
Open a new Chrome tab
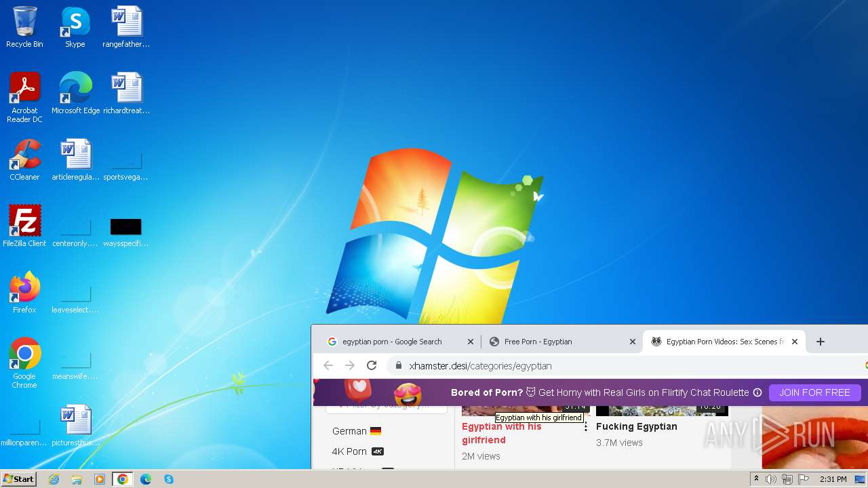(x=821, y=342)
